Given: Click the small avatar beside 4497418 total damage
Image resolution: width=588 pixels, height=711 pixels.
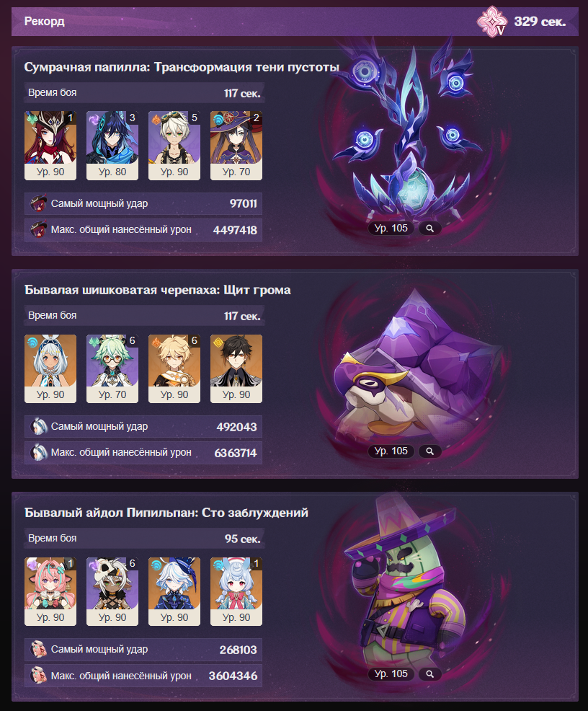Looking at the screenshot, I should (x=38, y=230).
